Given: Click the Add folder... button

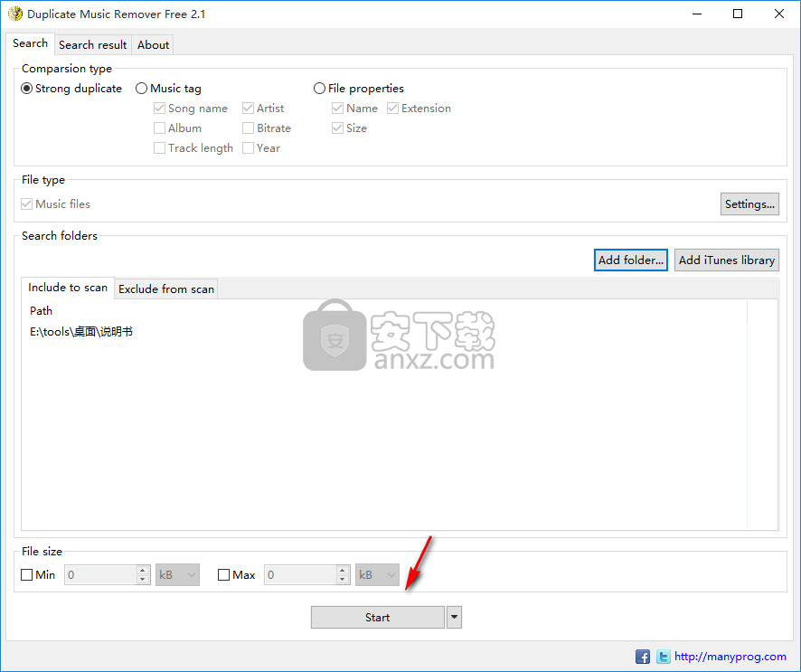Looking at the screenshot, I should [x=631, y=260].
